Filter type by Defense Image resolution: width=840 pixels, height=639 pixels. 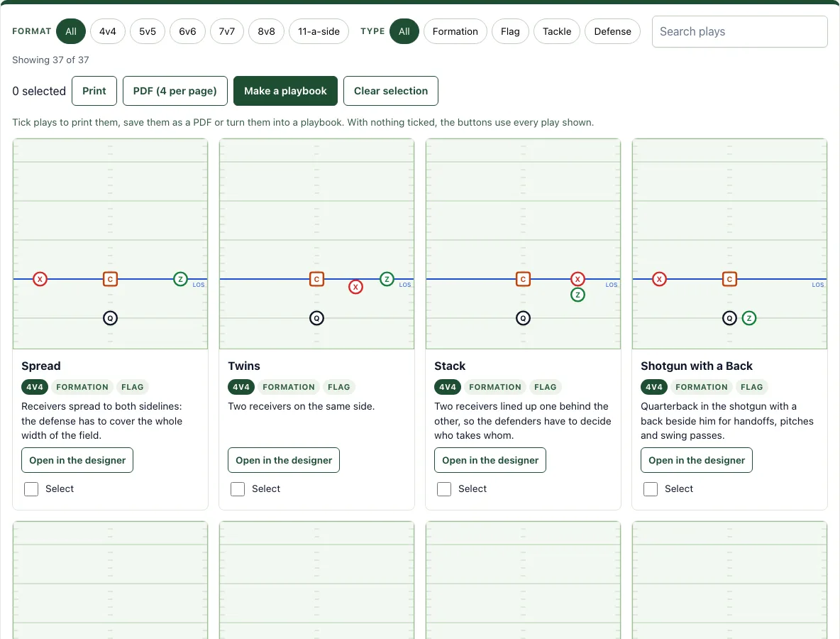pos(612,32)
